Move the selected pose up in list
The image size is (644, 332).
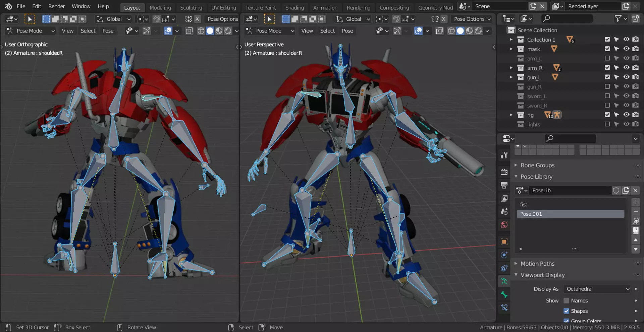click(636, 240)
